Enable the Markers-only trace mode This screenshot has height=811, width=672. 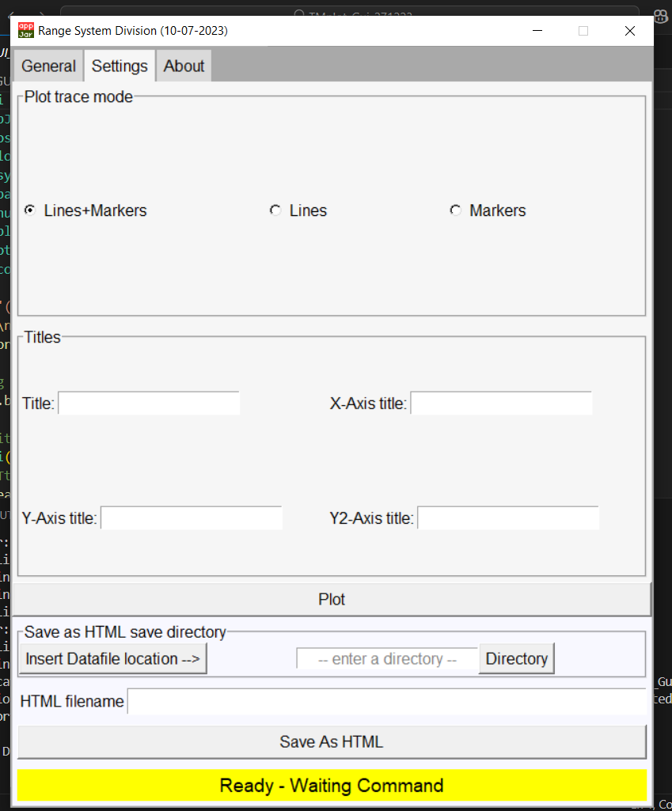click(455, 210)
